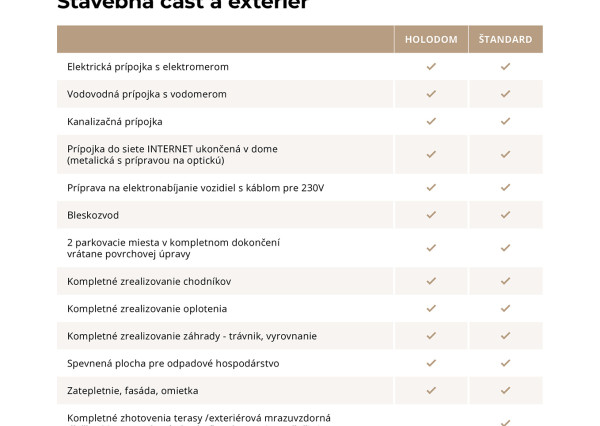Click the HOLODOM checkmark for Elektrická prípojka
600x426 pixels.
pos(431,67)
